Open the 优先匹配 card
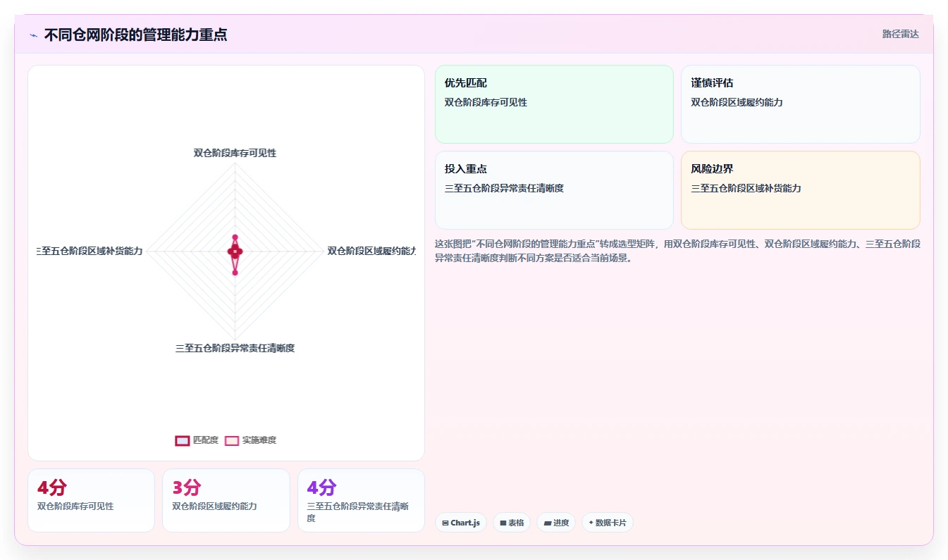The width and height of the screenshot is (948, 560). pos(554,104)
